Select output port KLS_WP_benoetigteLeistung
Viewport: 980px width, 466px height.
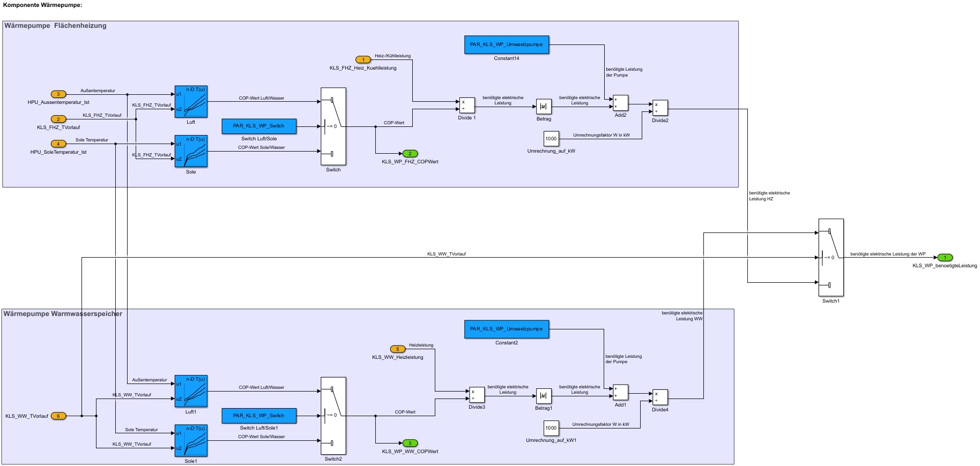coord(945,258)
